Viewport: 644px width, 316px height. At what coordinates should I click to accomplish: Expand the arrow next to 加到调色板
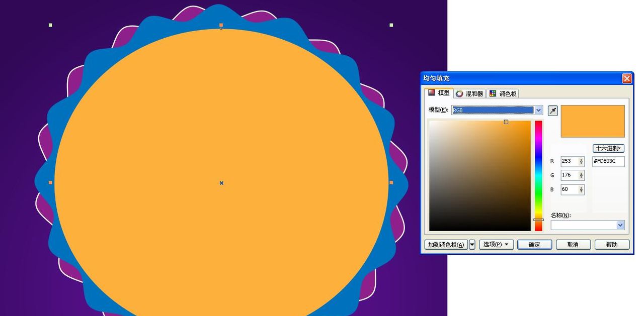pyautogui.click(x=472, y=245)
